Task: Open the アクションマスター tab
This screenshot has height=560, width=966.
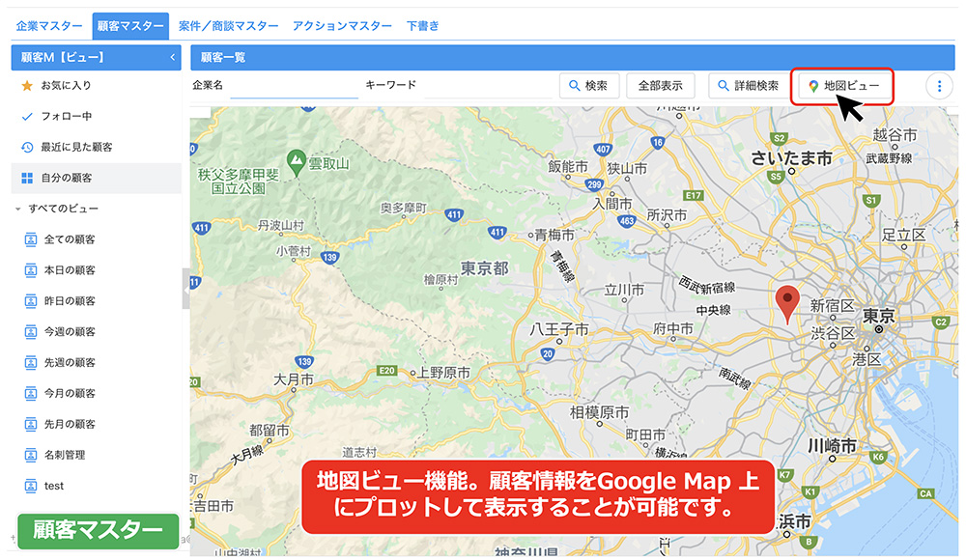Action: 342,26
